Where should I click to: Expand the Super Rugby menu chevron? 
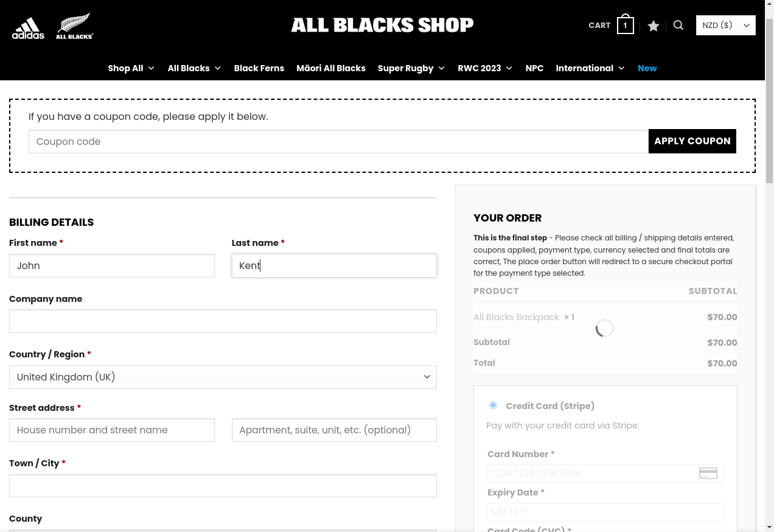coord(441,68)
